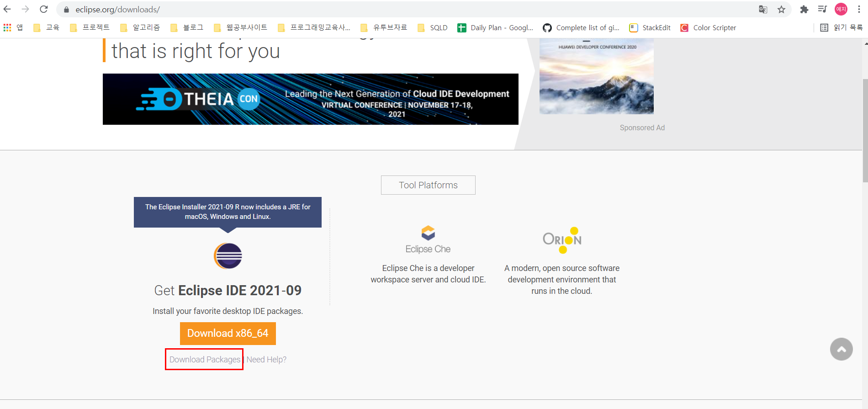Open the Extensions puzzle icon
868x409 pixels.
(x=804, y=10)
